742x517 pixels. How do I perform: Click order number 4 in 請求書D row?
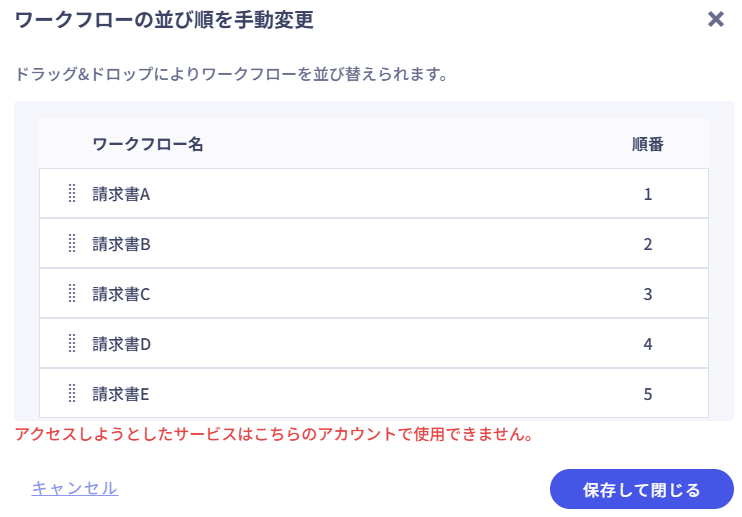click(x=648, y=344)
